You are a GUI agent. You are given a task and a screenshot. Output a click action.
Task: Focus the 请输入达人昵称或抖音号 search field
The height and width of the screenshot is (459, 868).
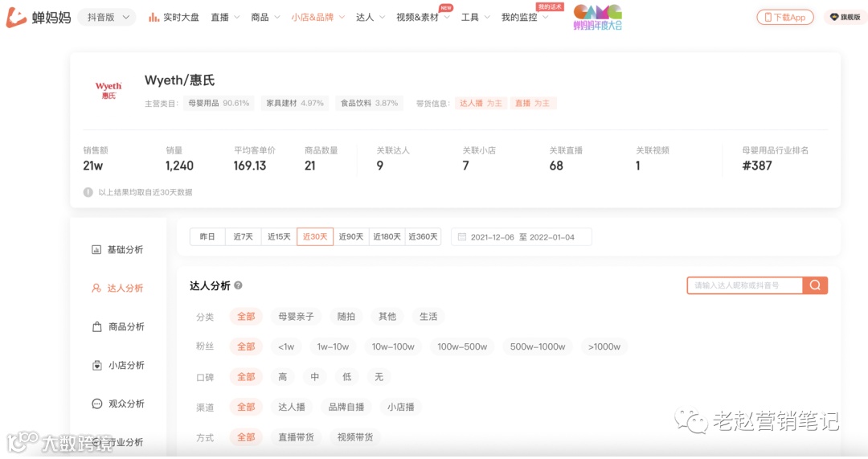tap(744, 285)
